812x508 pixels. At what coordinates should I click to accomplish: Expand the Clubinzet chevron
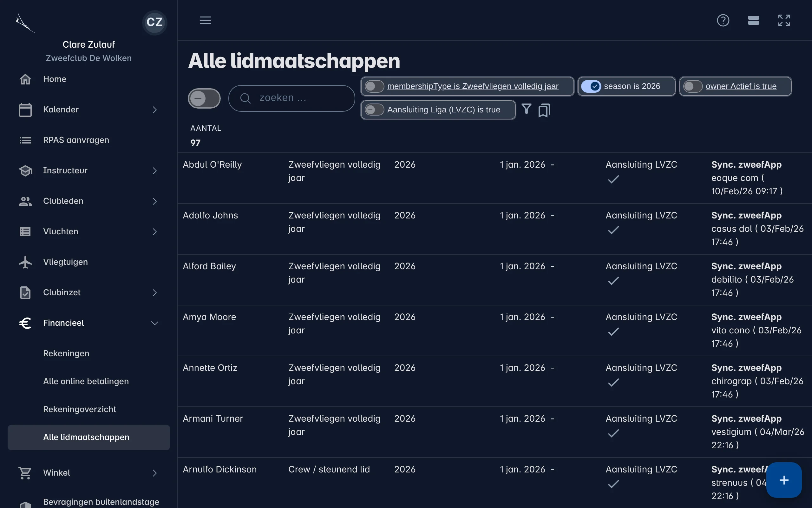(x=154, y=293)
